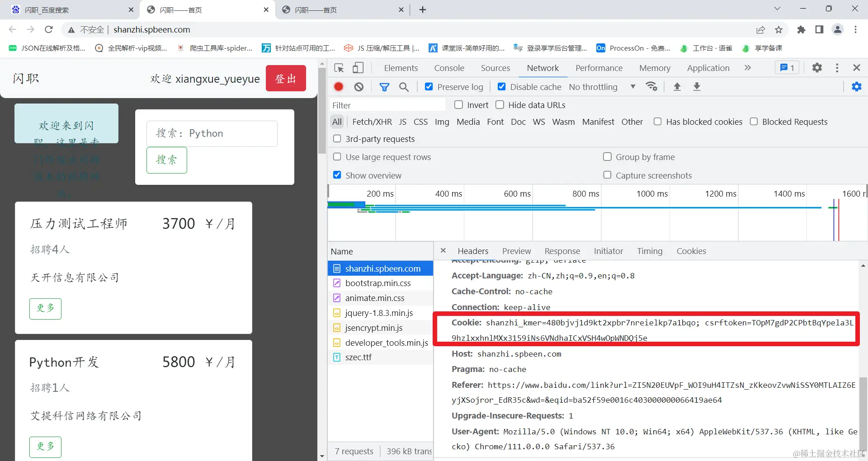Open the browser profile avatar
The width and height of the screenshot is (868, 461).
point(838,29)
